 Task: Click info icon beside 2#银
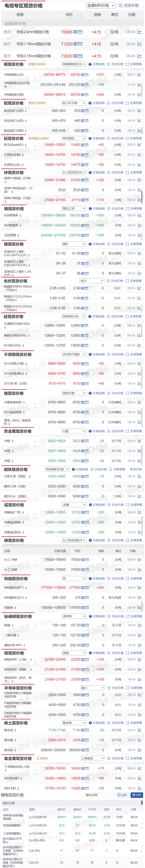click(13, 451)
